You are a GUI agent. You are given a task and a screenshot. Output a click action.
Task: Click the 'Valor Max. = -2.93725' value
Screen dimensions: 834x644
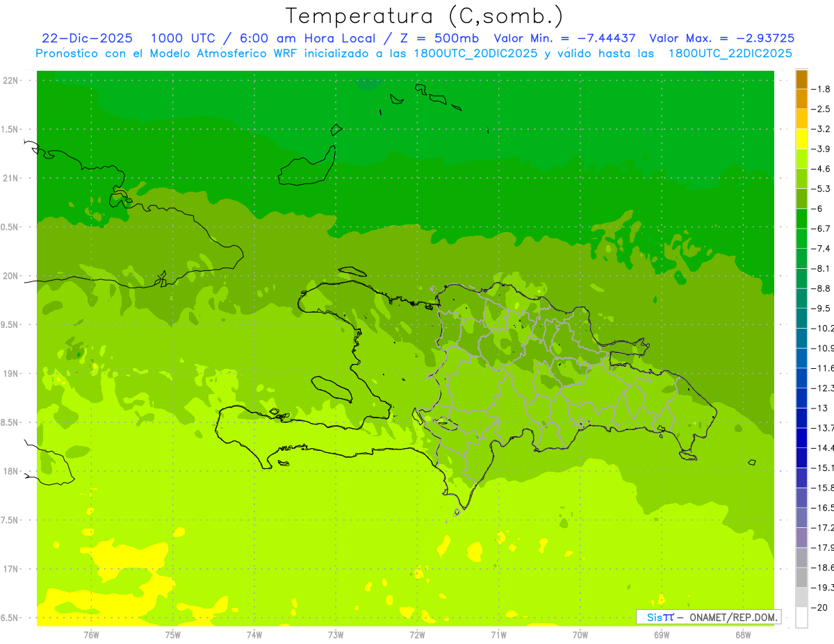click(721, 38)
